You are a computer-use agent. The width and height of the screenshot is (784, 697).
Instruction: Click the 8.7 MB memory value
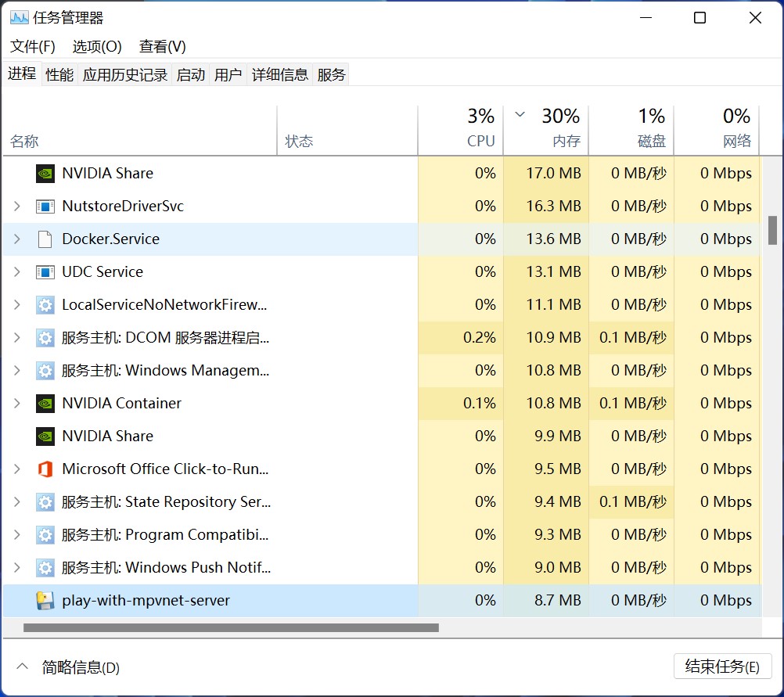(558, 600)
